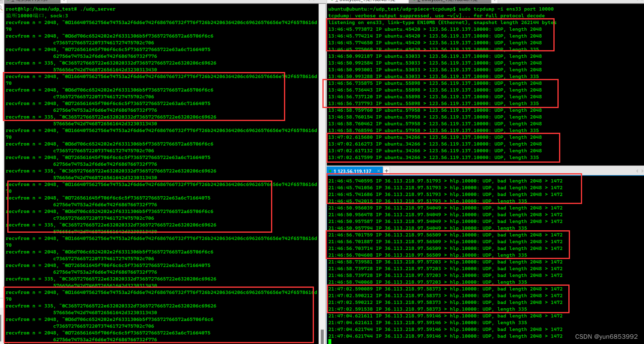This screenshot has height=344, width=644.
Task: Select the 13:46:50.992584 packet line
Action: [435, 63]
